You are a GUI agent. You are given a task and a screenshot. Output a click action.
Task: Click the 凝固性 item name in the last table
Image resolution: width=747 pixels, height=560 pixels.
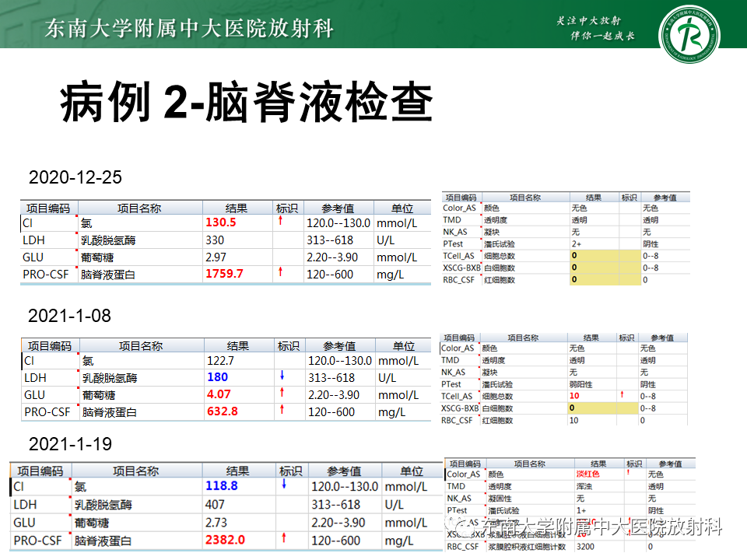point(500,499)
